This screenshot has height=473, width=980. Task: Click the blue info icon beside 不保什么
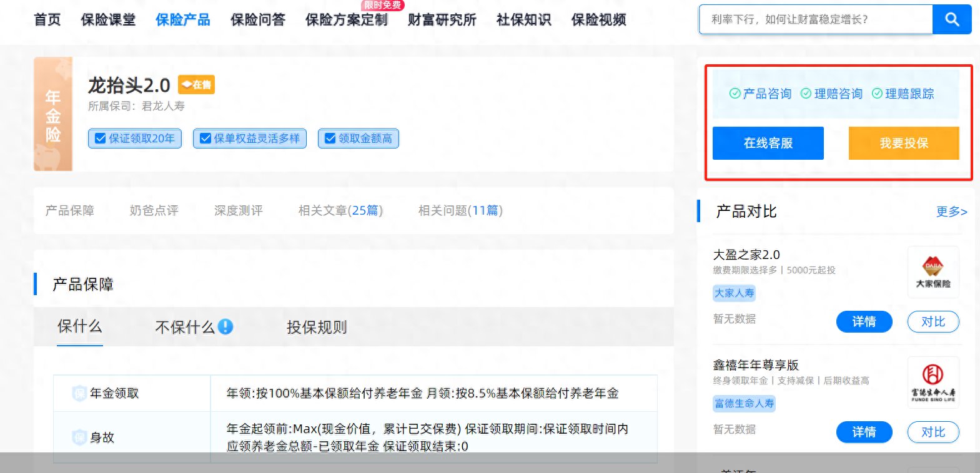(225, 326)
